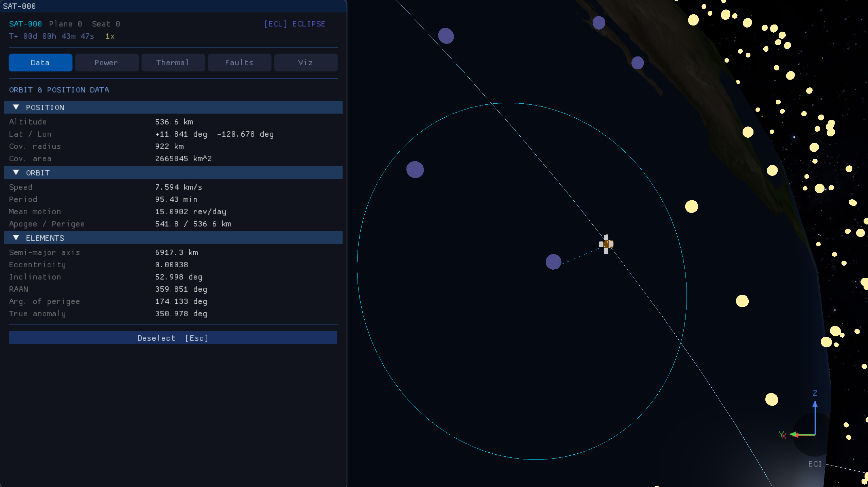Screen dimensions: 868x487
Task: Open the Thermal tab
Action: tap(173, 63)
